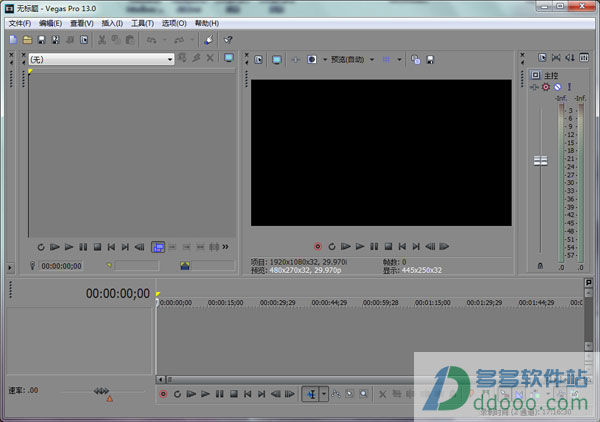
Task: Toggle lock fader channels at mixer bottom
Action: (x=540, y=266)
